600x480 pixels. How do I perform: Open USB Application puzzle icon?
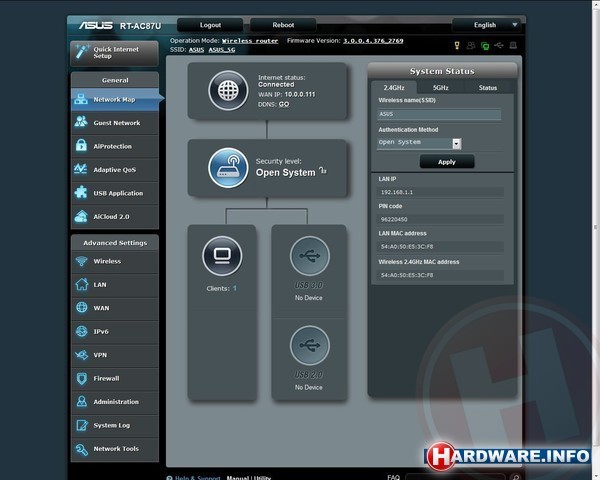tap(81, 192)
